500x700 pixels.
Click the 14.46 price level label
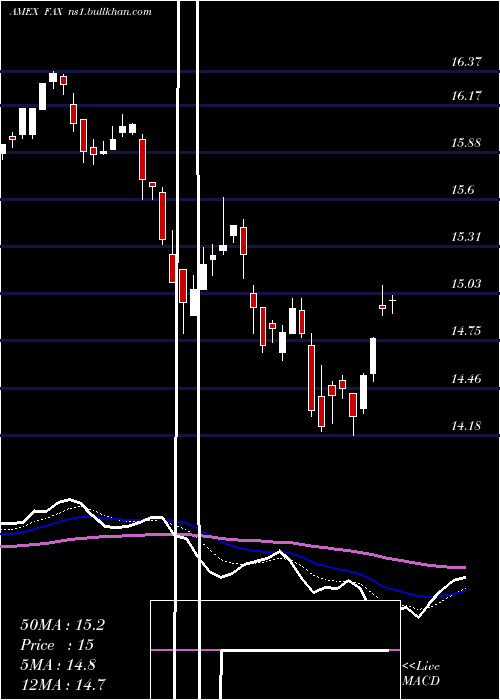point(466,379)
